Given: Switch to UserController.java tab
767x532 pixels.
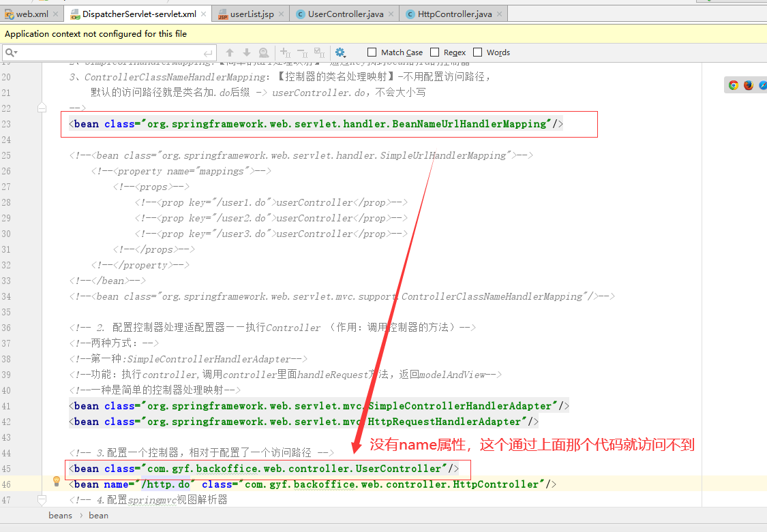Looking at the screenshot, I should click(346, 14).
